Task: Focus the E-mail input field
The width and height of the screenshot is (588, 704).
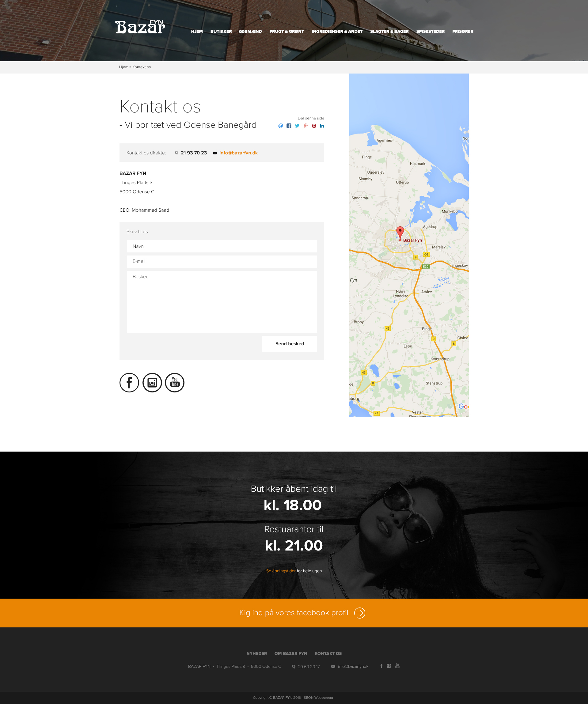Action: pos(222,262)
